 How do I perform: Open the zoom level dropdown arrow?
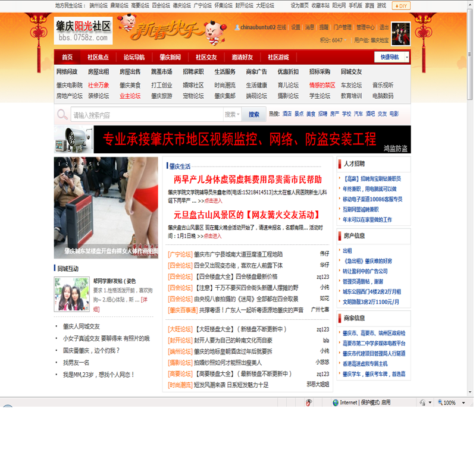coord(464,403)
